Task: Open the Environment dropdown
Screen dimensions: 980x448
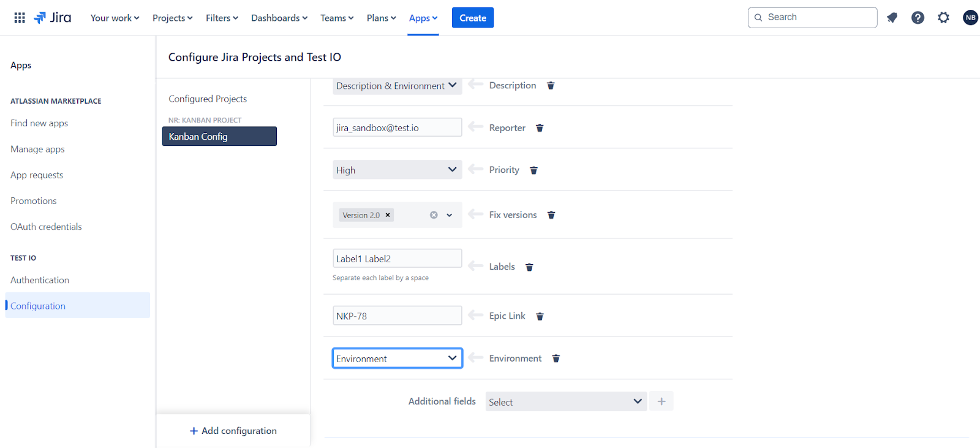Action: tap(398, 359)
